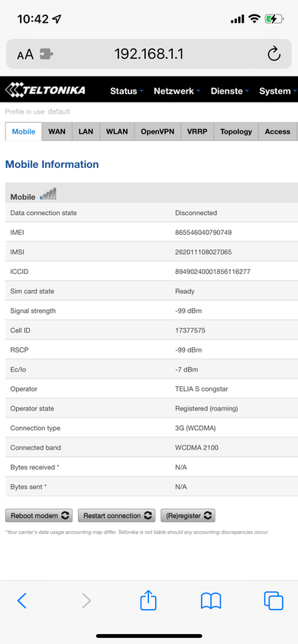Tap the aA reader text-size icon
The width and height of the screenshot is (298, 644).
point(25,54)
